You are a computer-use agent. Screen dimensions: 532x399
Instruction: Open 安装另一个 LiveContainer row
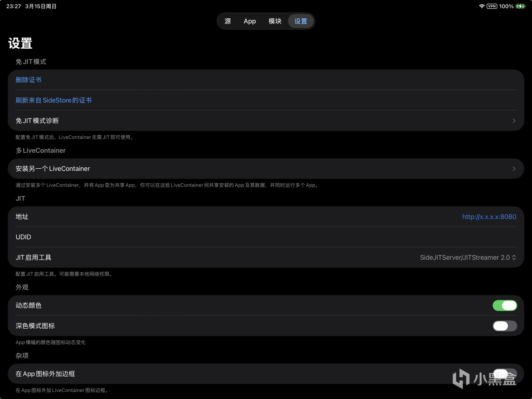pos(266,169)
